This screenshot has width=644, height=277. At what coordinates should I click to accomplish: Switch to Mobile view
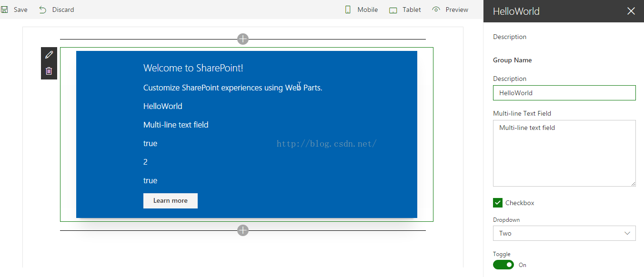coord(361,10)
